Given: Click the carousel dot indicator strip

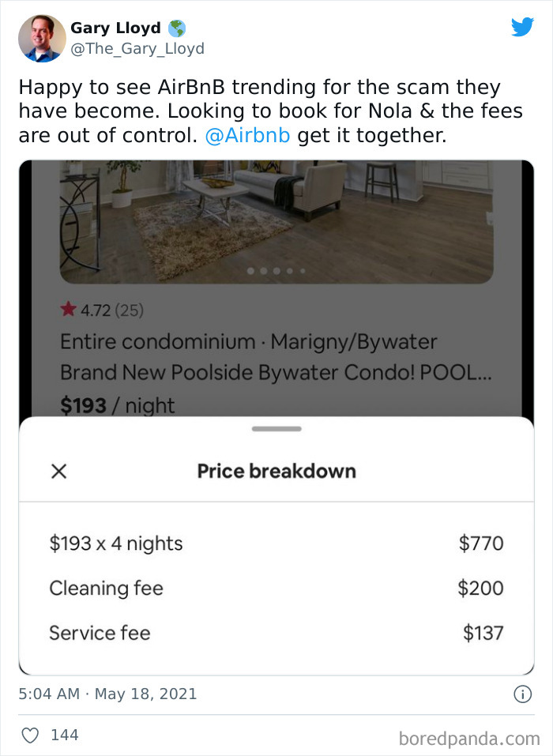Looking at the screenshot, I should (276, 271).
